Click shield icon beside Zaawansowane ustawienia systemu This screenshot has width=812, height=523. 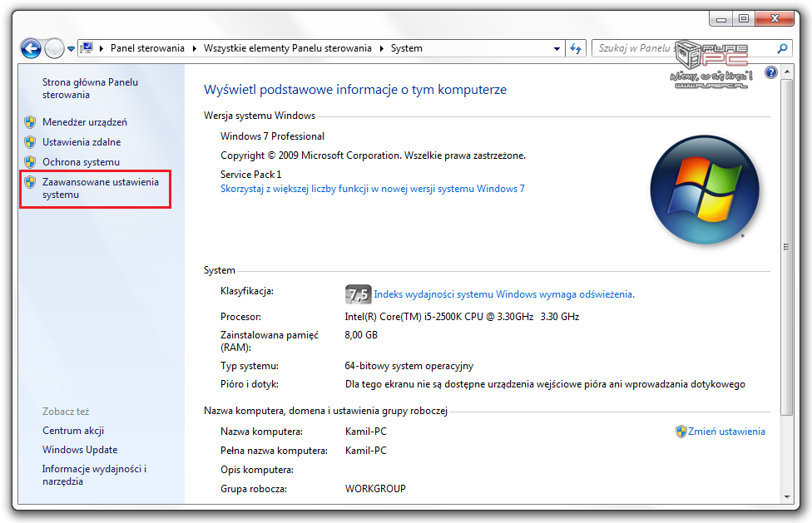(30, 181)
